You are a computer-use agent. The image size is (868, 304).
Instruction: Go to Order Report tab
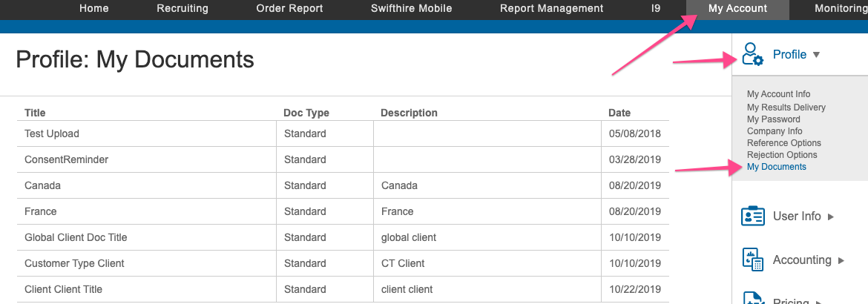[x=289, y=8]
